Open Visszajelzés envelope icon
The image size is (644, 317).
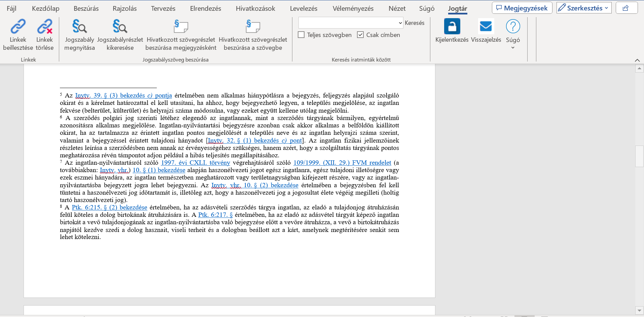(x=486, y=27)
